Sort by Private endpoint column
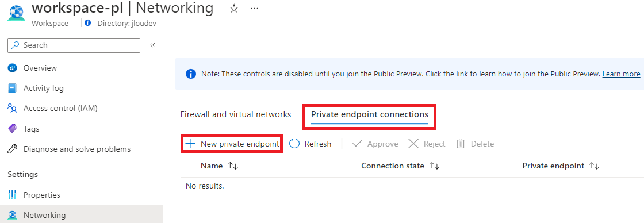 point(595,166)
